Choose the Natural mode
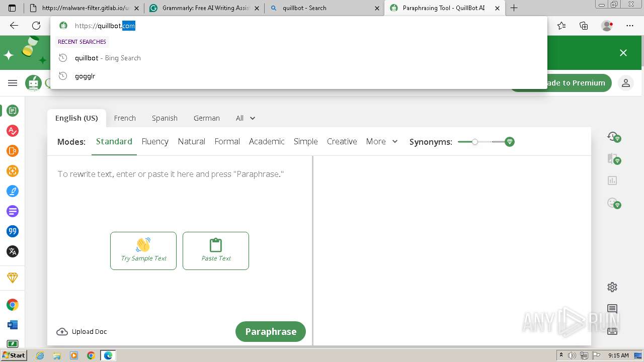Screen dimensions: 644x362 (x=192, y=142)
